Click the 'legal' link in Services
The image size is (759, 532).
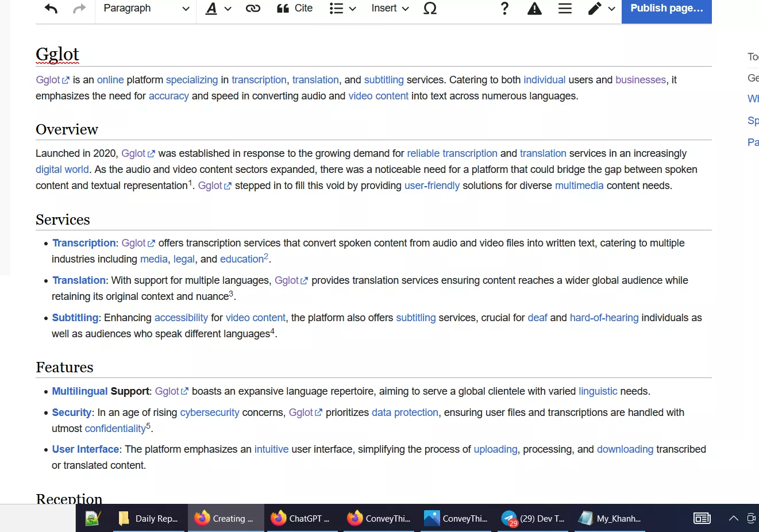pos(184,259)
